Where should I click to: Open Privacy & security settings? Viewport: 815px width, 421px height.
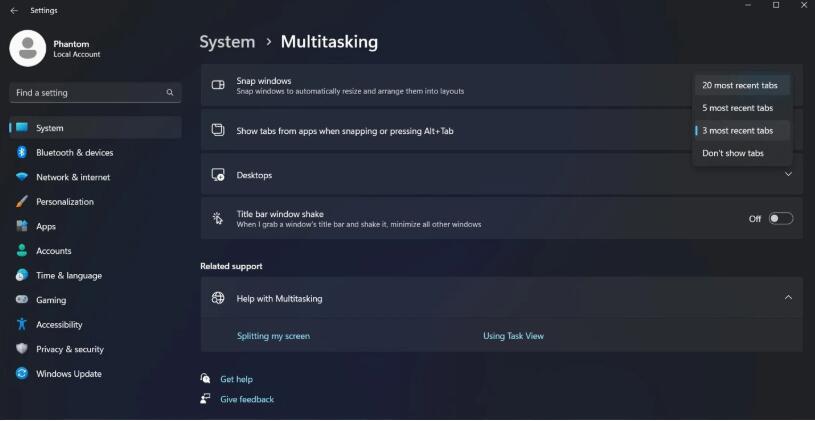(x=96, y=349)
